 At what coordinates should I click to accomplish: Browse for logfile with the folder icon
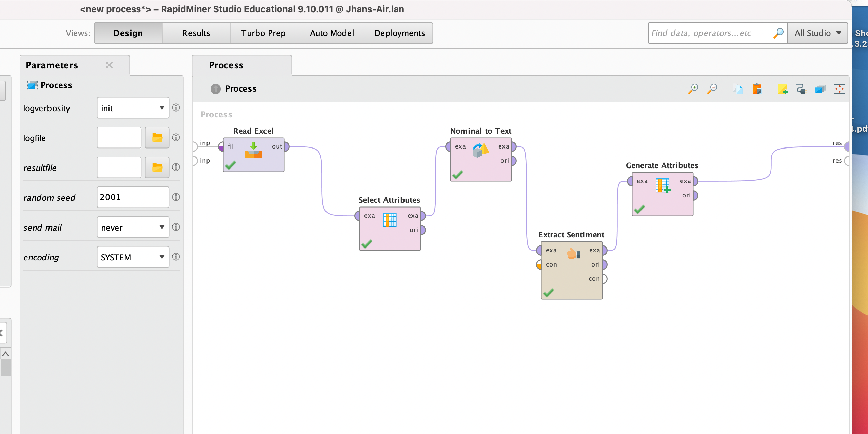(157, 138)
